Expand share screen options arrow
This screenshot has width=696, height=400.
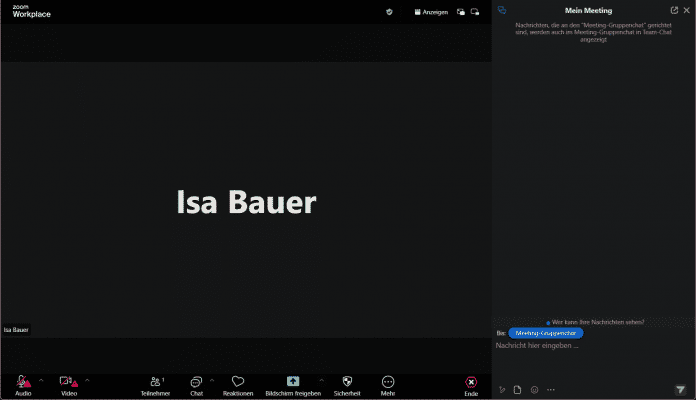pyautogui.click(x=321, y=380)
